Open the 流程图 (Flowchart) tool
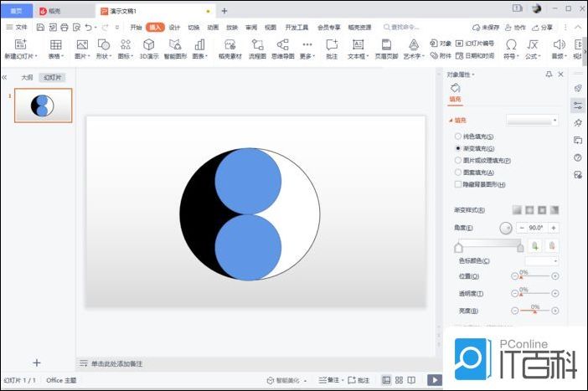 click(x=257, y=44)
